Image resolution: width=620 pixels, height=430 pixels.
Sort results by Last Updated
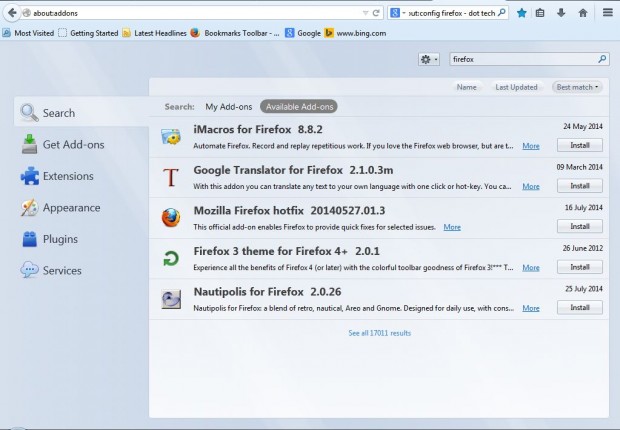pos(516,87)
